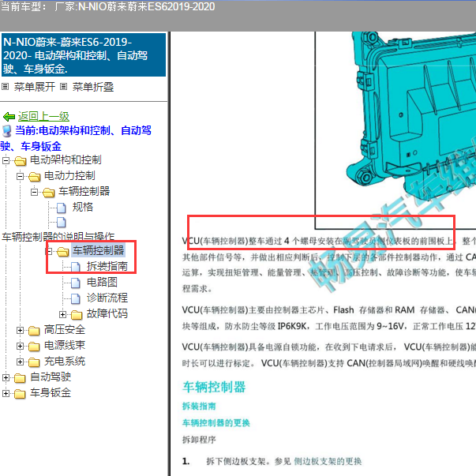Open 车辆控制器的说明与操作 page
Viewport: 476px width, 476px height.
(58, 236)
